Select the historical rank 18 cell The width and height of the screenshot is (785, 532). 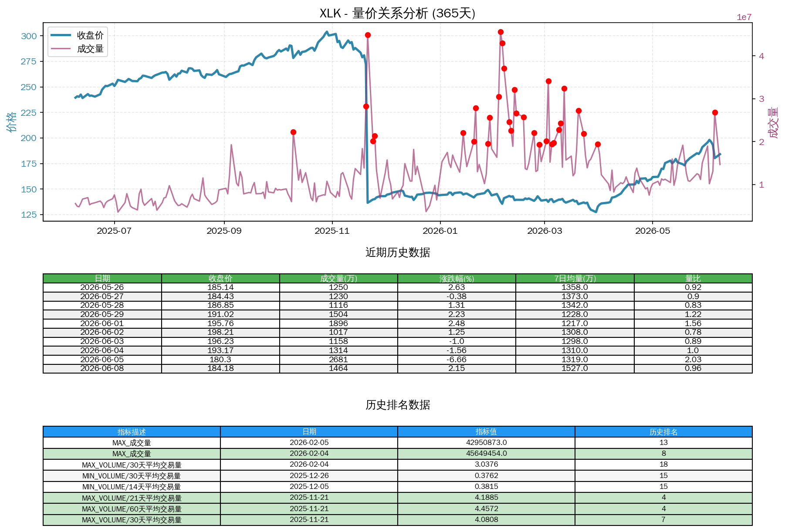point(663,465)
